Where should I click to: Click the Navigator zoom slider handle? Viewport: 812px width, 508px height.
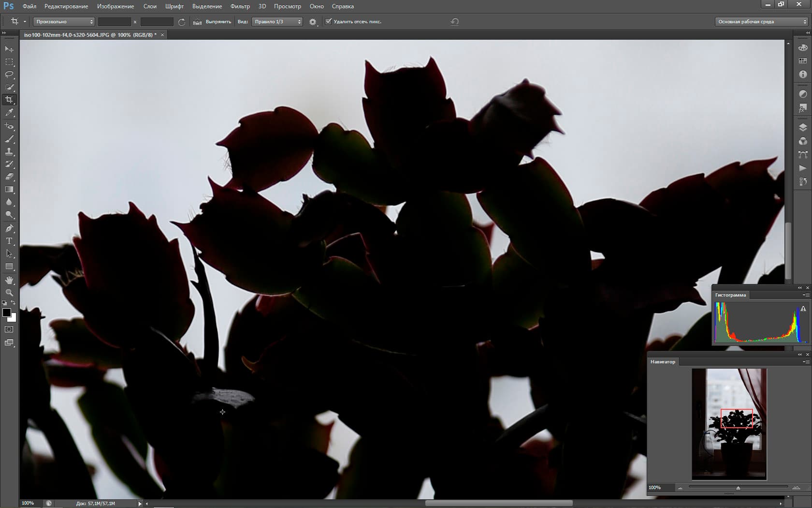(738, 488)
